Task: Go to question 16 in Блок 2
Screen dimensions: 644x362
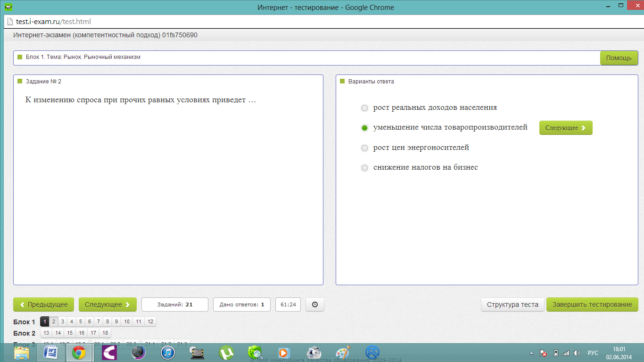Action: [82, 333]
